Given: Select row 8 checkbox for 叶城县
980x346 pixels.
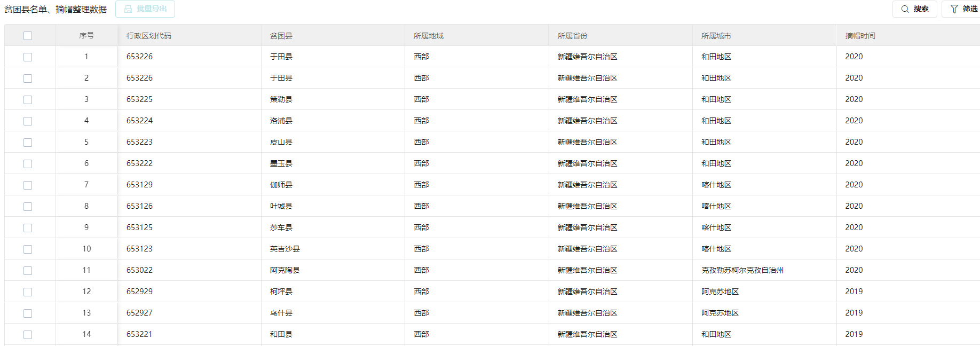Looking at the screenshot, I should [x=28, y=207].
